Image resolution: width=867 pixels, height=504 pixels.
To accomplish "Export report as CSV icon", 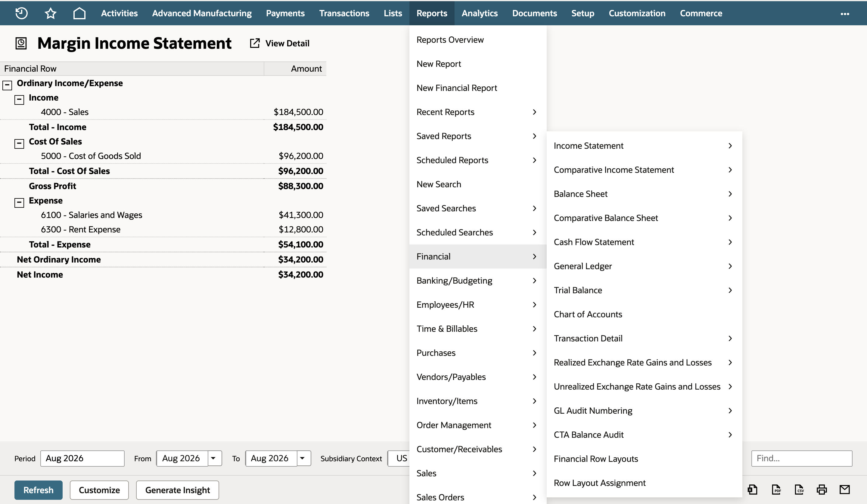I will [799, 489].
